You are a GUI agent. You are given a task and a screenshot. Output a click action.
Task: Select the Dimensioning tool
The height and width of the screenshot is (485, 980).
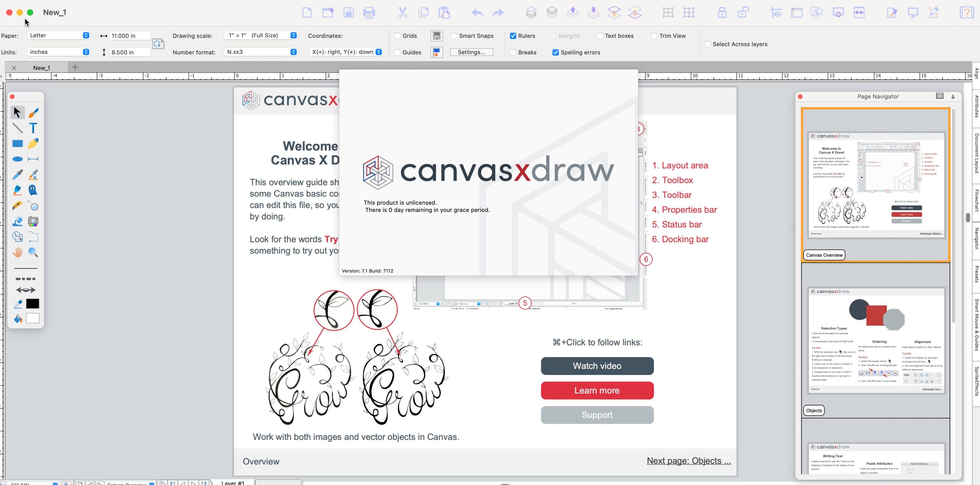point(33,159)
